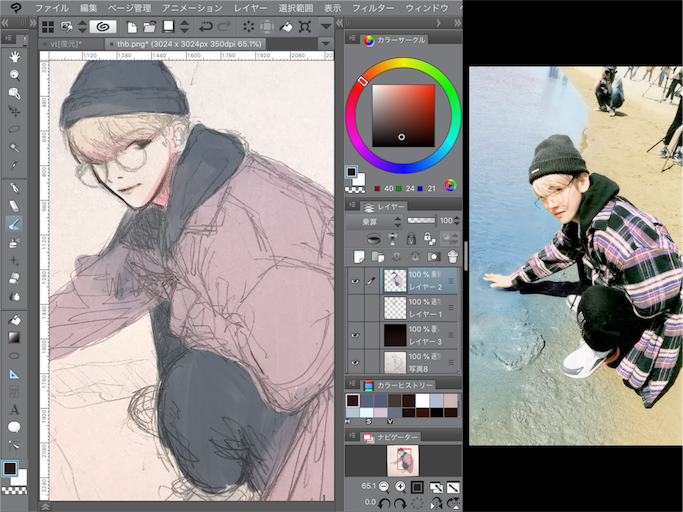683x512 pixels.
Task: Click the Fill paint-bucket icon in command bar
Action: 286,27
